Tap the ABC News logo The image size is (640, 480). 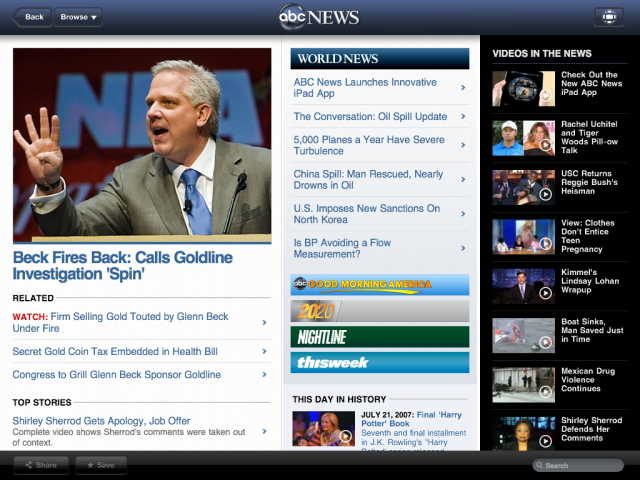tap(319, 17)
